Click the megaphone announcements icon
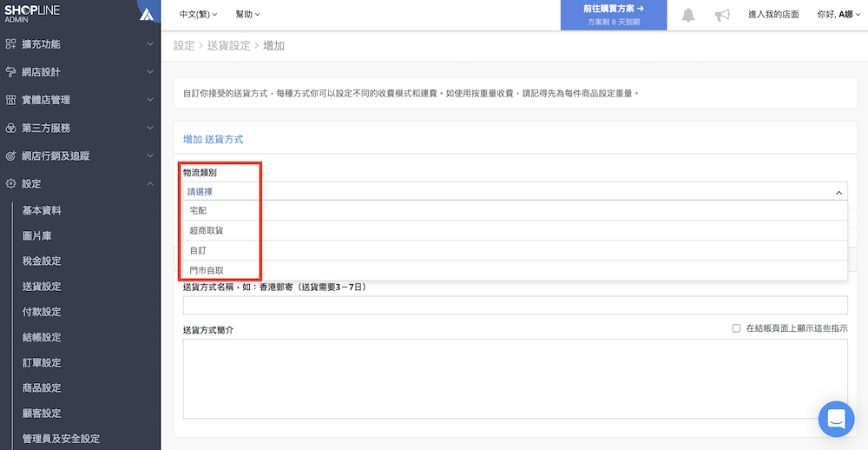The height and width of the screenshot is (450, 868). point(722,15)
